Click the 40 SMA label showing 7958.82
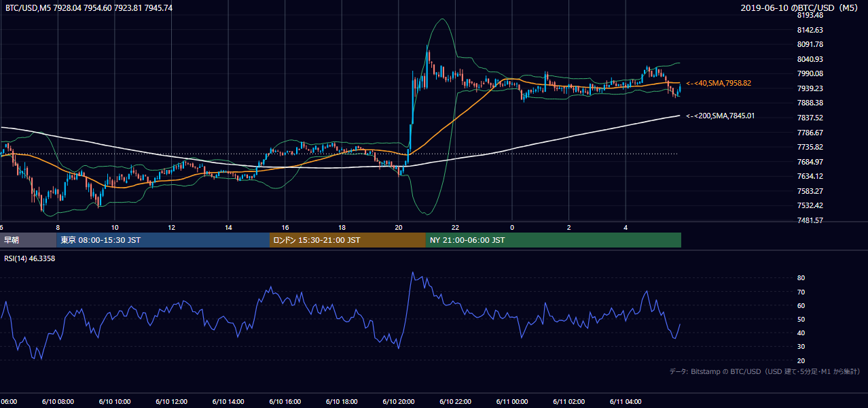This screenshot has height=408, width=868. pos(719,83)
